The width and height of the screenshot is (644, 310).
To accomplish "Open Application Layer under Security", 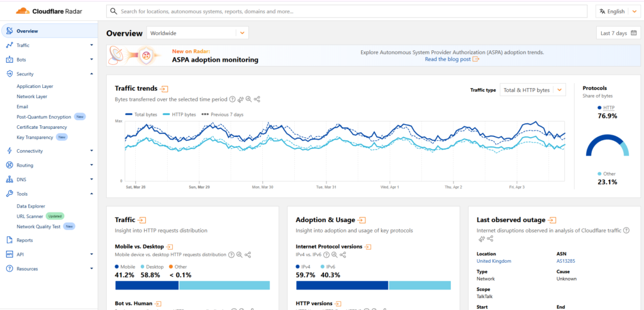I will pos(35,86).
